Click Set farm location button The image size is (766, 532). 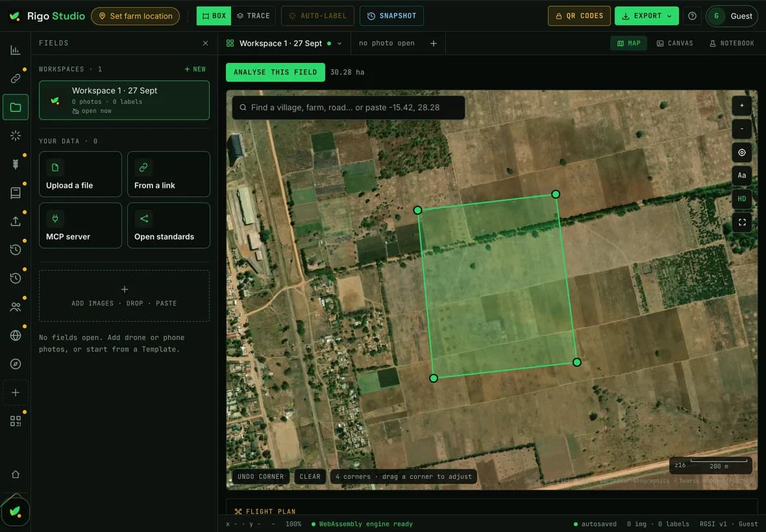point(135,16)
